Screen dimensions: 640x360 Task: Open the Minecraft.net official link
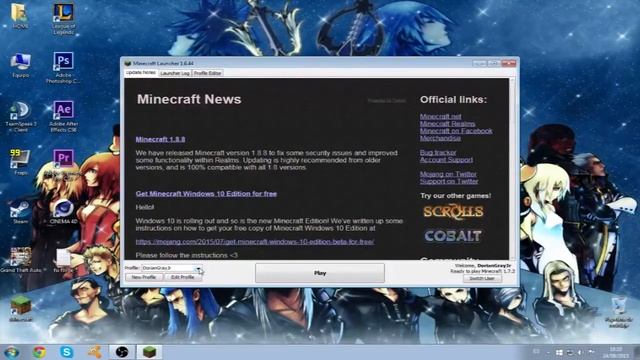[x=440, y=116]
